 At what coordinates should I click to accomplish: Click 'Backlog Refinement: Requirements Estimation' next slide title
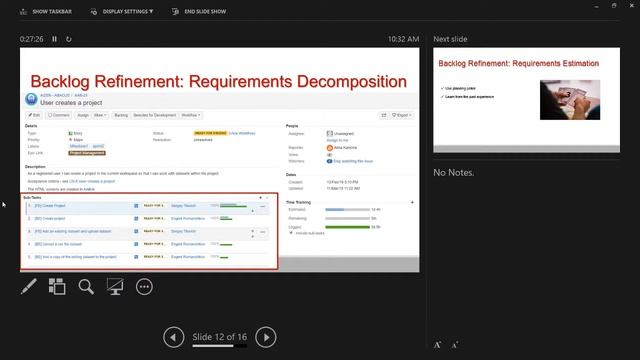(519, 63)
